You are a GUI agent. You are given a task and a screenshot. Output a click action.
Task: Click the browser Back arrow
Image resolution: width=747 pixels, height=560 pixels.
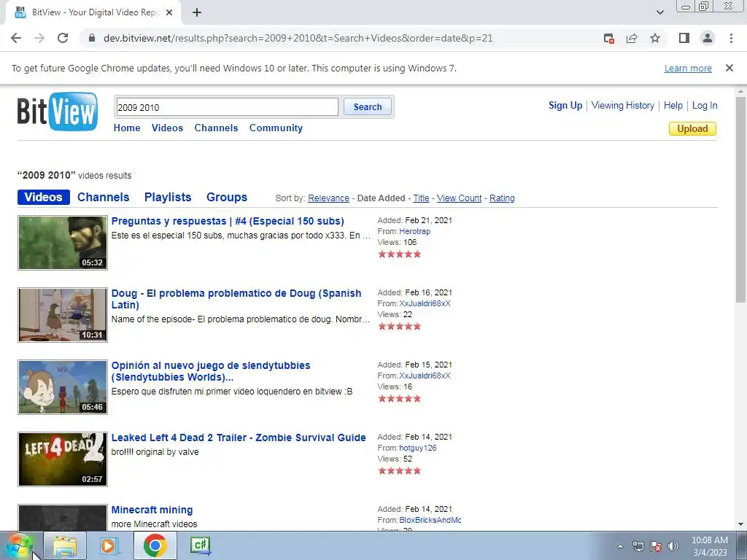coord(16,38)
